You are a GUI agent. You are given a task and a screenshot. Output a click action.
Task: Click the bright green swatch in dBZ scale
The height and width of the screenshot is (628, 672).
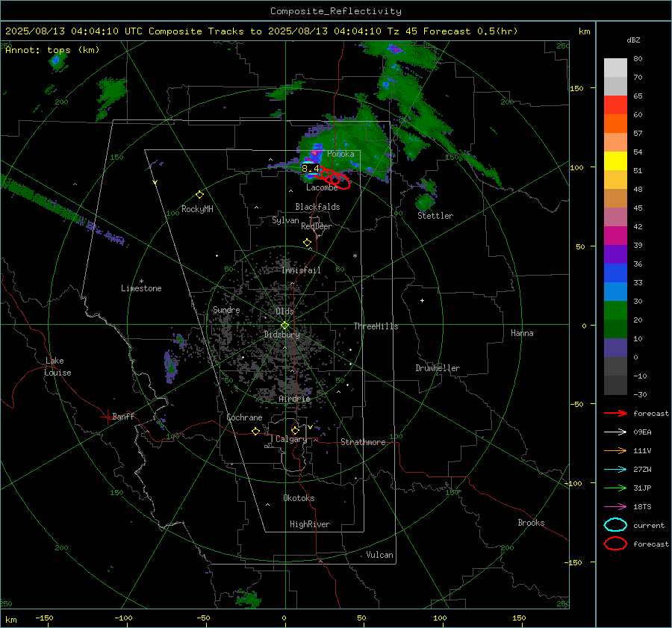coord(615,310)
